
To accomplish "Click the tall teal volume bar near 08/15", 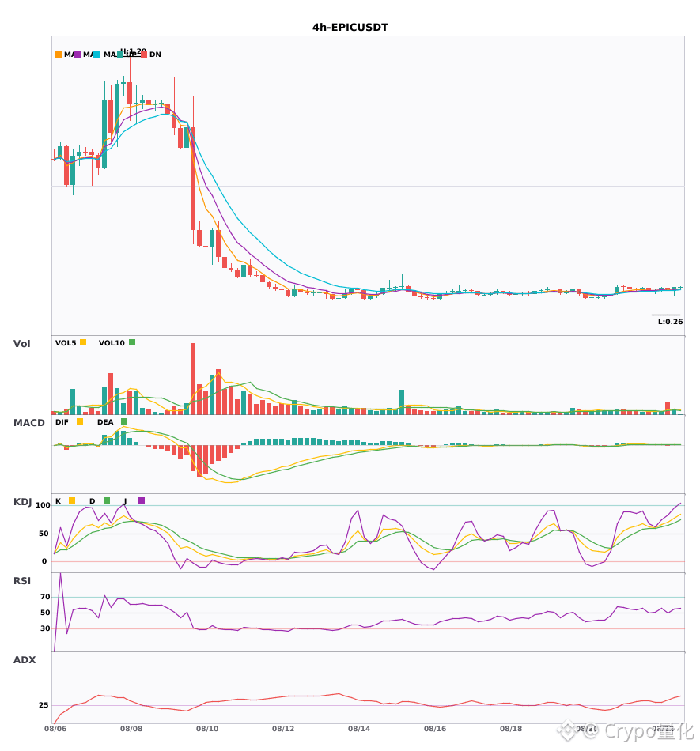I will (x=402, y=402).
